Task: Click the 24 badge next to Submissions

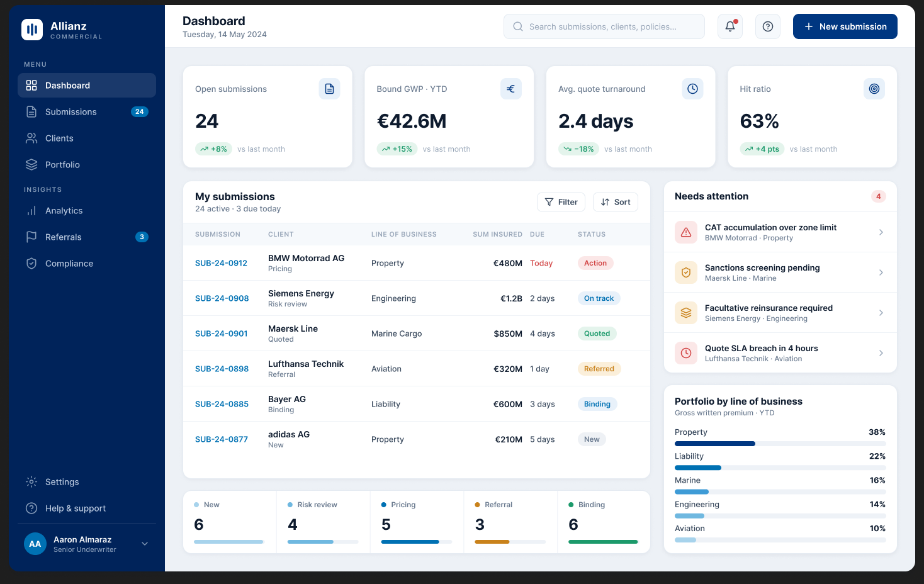Action: pos(140,112)
